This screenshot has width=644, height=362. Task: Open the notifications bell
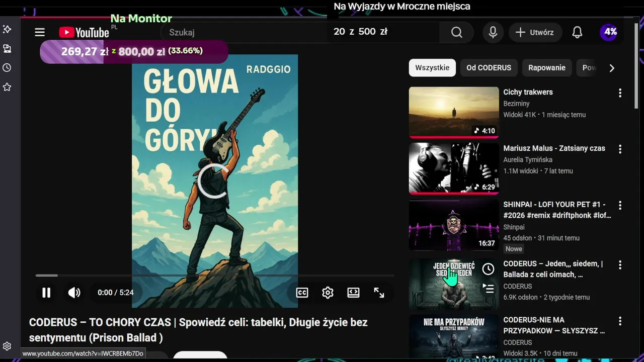click(x=577, y=32)
